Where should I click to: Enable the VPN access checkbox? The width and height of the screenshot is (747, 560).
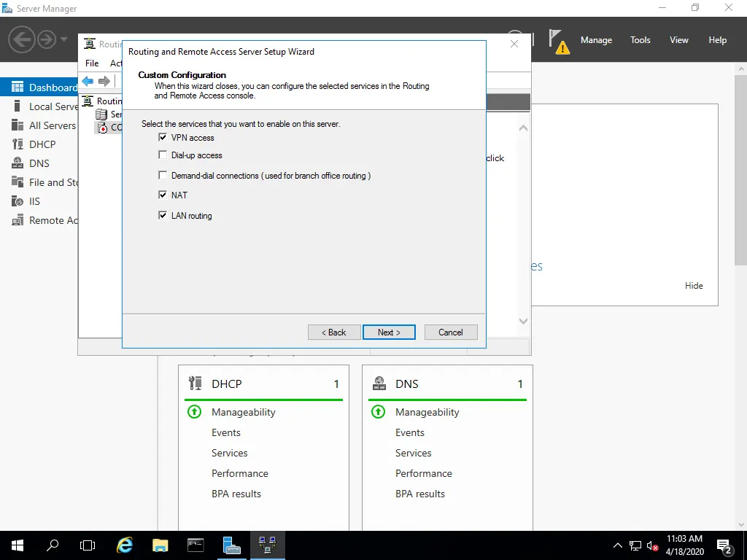tap(163, 138)
